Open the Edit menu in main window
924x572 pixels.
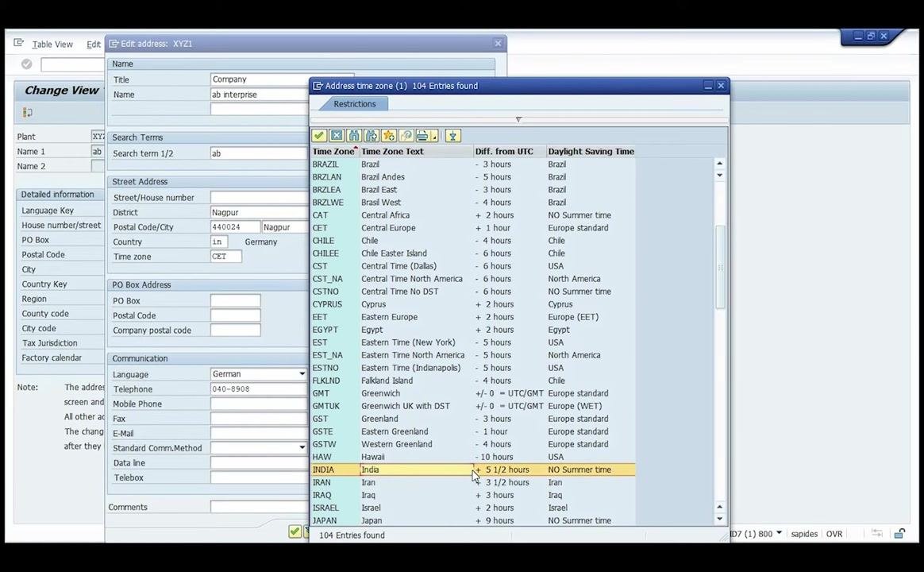pos(94,44)
